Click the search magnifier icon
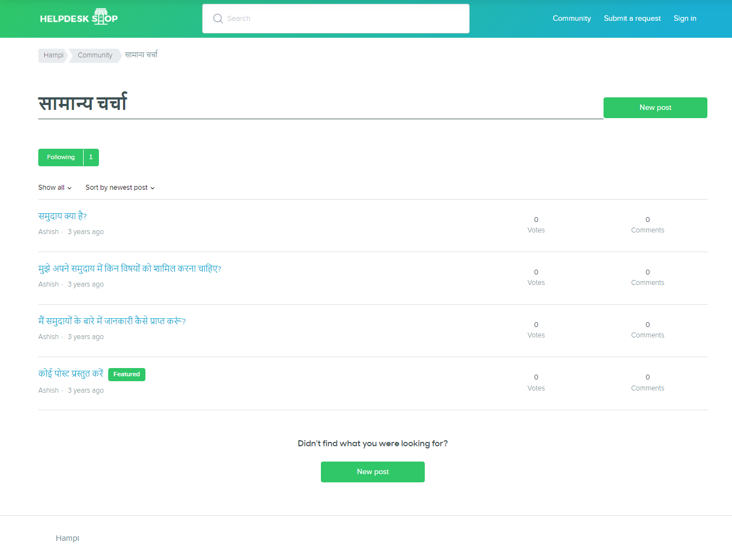The image size is (732, 560). [218, 19]
